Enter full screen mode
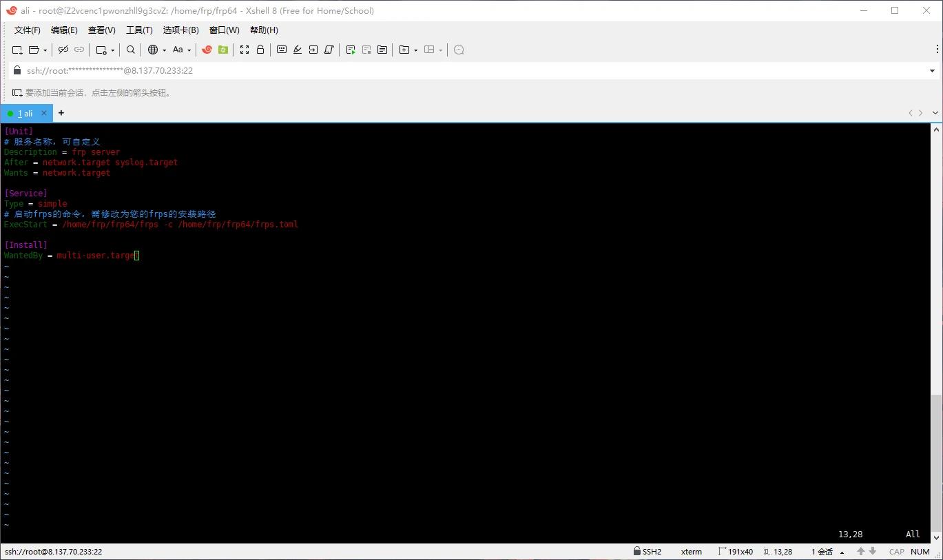This screenshot has width=943, height=560. tap(245, 50)
